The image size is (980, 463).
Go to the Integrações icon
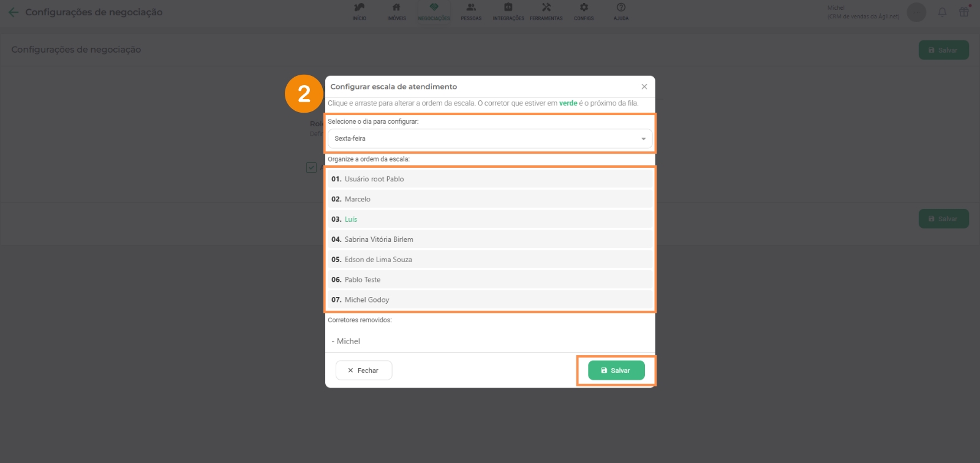[x=508, y=8]
